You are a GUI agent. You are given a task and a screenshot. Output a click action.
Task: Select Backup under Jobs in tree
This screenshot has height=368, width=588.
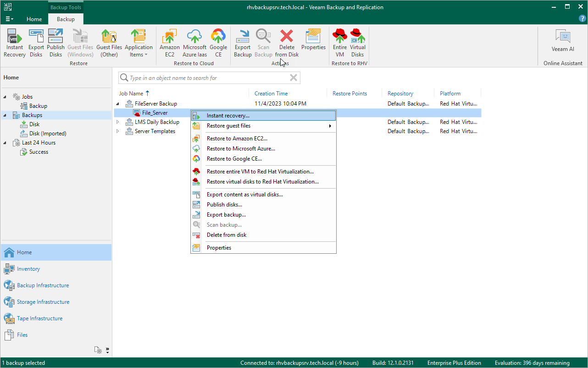tap(34, 106)
